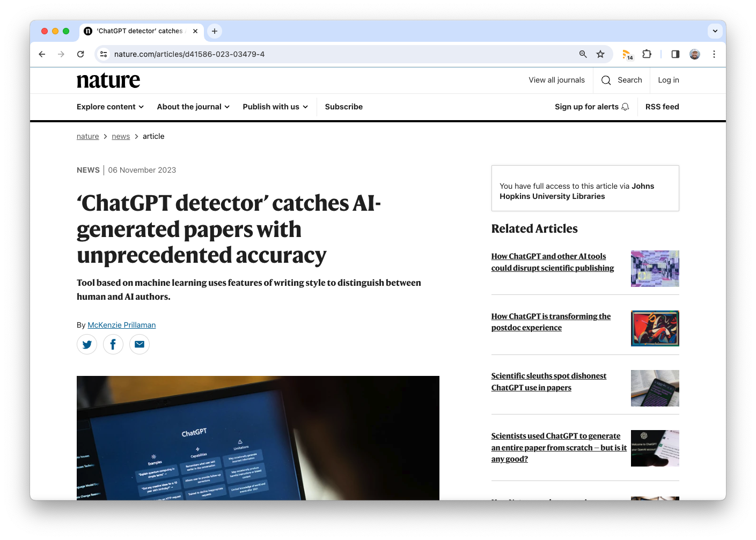Open Chrome's three-dot menu
This screenshot has height=540, width=756.
point(714,54)
